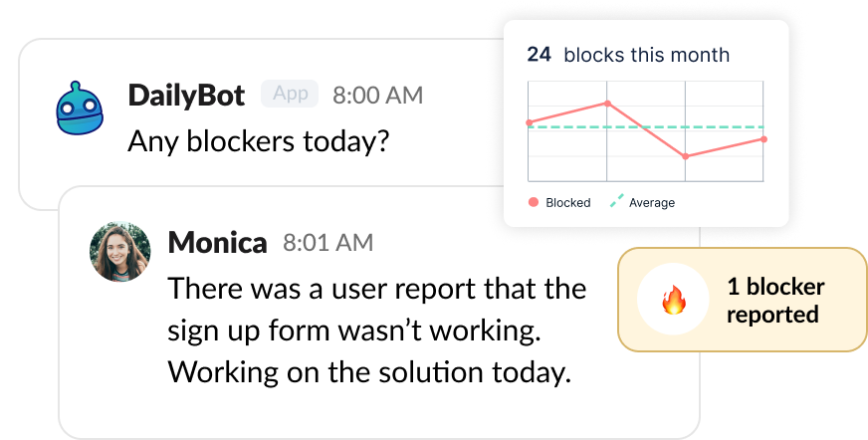Image resolution: width=868 pixels, height=440 pixels.
Task: Select the '1 blocker reported' notification card
Action: coord(742,300)
